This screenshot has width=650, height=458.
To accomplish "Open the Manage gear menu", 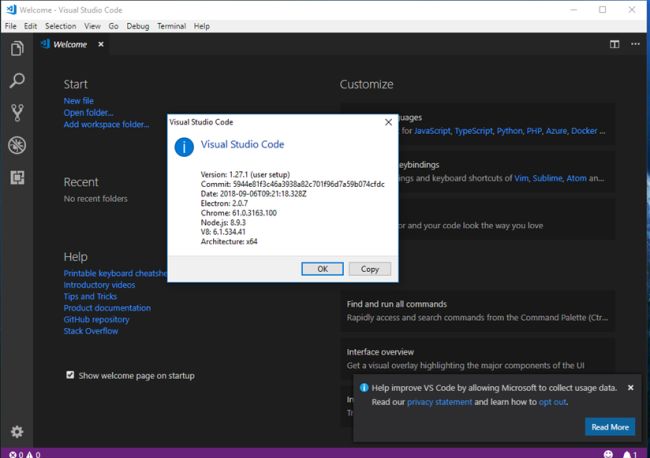I will pos(17,432).
